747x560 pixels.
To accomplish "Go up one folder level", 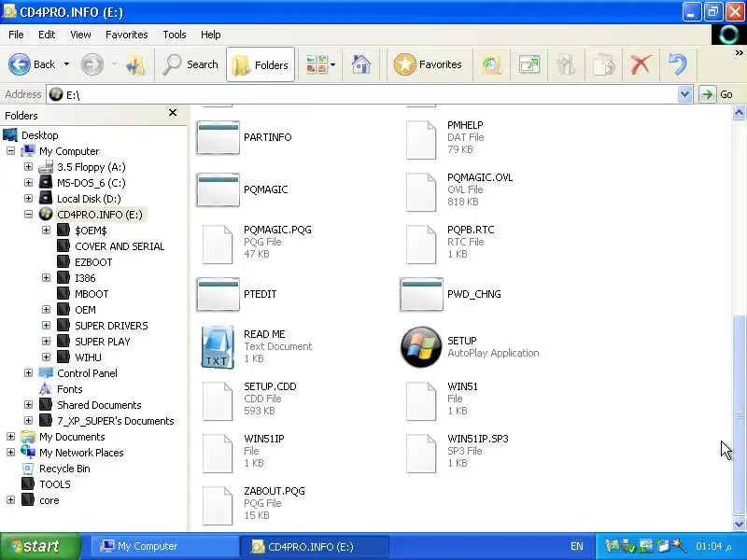I will click(x=135, y=64).
